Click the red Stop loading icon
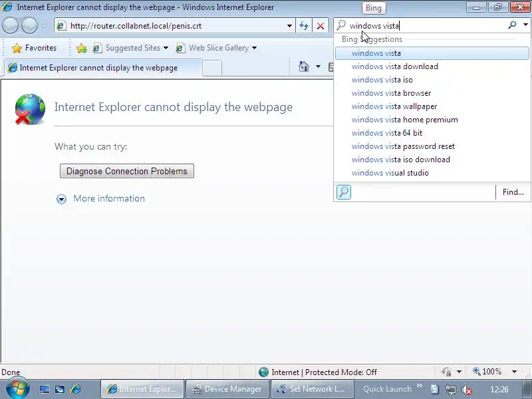The width and height of the screenshot is (532, 399). click(321, 26)
